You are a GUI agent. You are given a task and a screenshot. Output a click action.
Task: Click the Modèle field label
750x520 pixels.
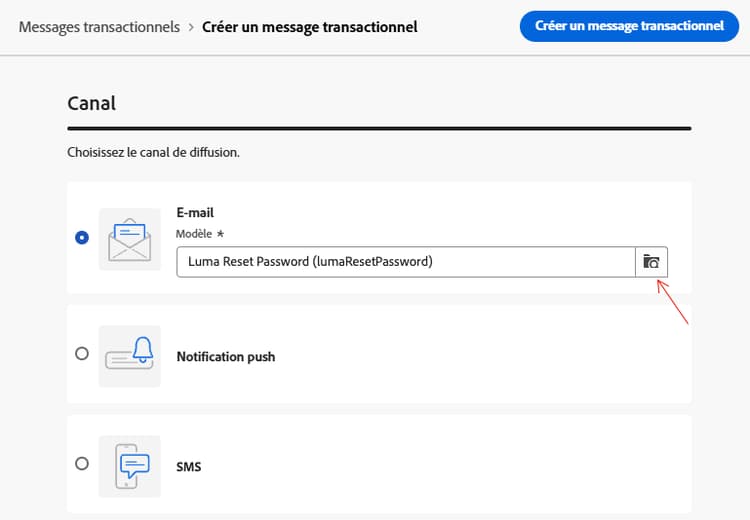[x=194, y=234]
